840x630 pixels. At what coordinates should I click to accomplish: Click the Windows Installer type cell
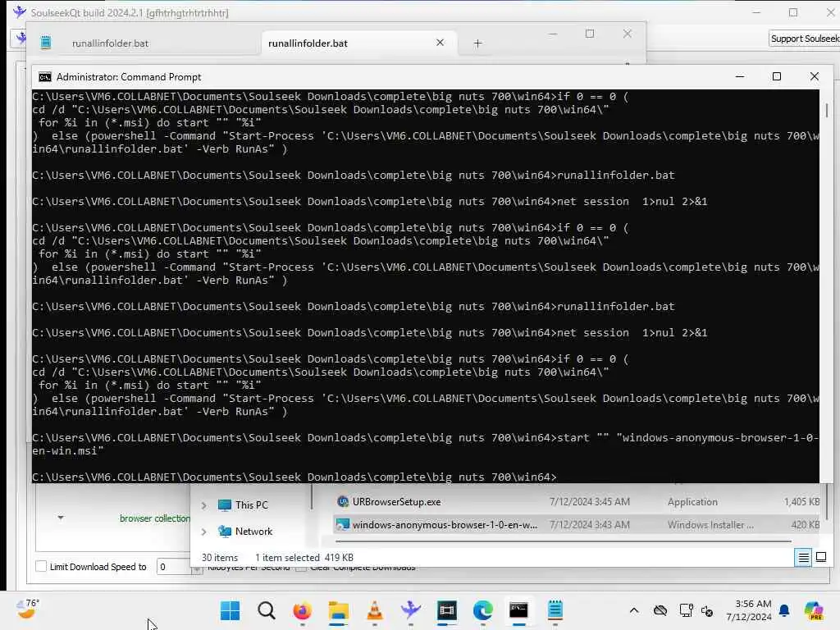pos(710,525)
